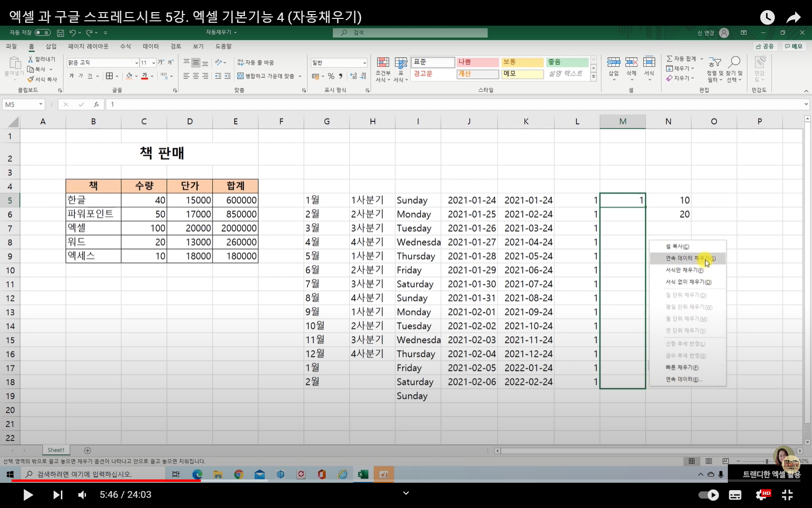Image resolution: width=812 pixels, height=508 pixels.
Task: Click the increase indent icon
Action: [x=228, y=76]
